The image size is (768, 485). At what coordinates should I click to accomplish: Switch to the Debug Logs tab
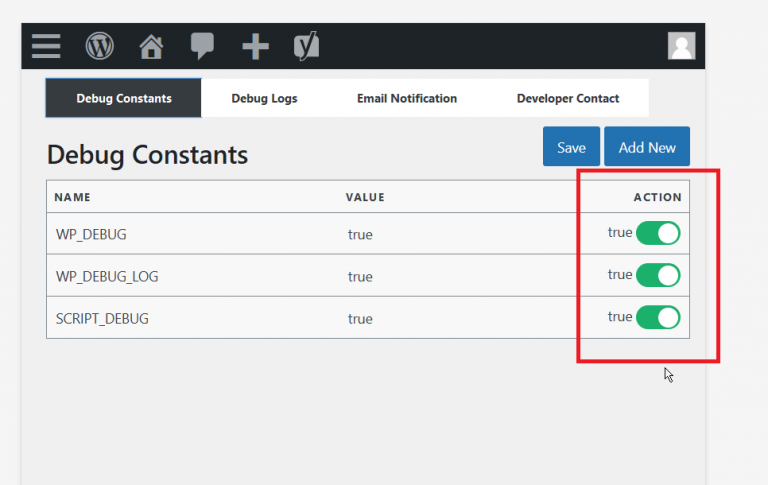coord(264,98)
